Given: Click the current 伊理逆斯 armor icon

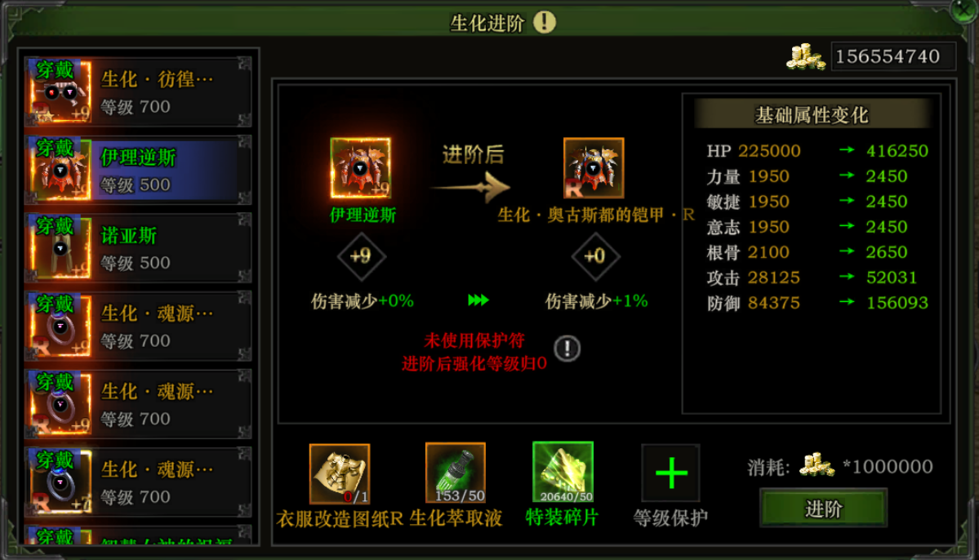Looking at the screenshot, I should pyautogui.click(x=360, y=168).
